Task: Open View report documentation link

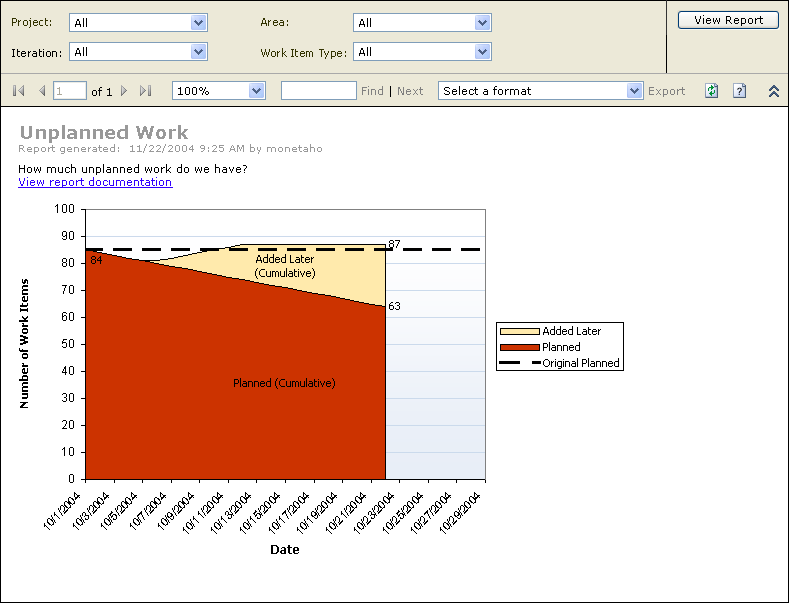Action: pyautogui.click(x=95, y=182)
